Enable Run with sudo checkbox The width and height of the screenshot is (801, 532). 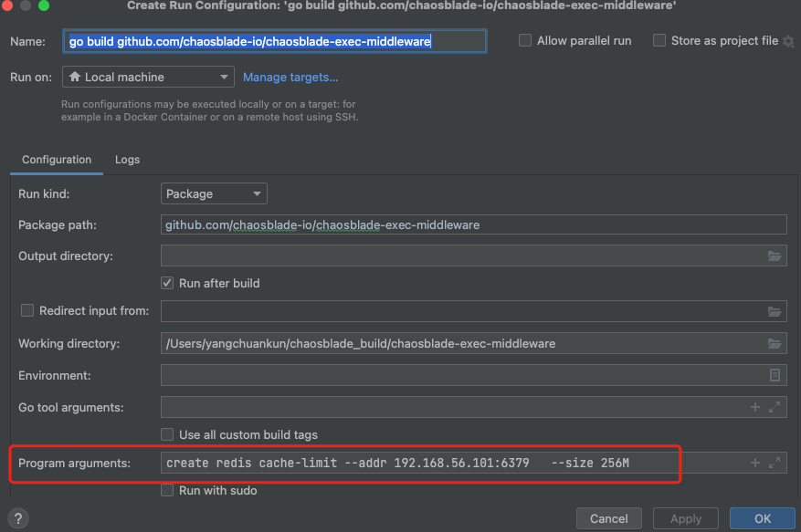tap(167, 490)
